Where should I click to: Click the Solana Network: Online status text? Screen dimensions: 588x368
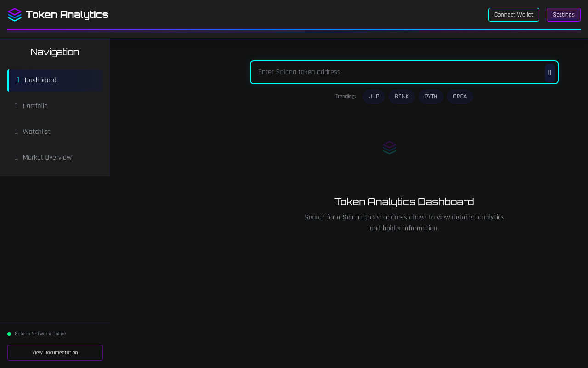40,334
